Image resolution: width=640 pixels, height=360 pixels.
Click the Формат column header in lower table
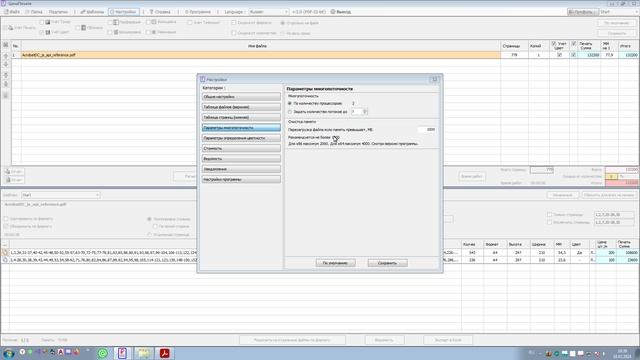492,244
